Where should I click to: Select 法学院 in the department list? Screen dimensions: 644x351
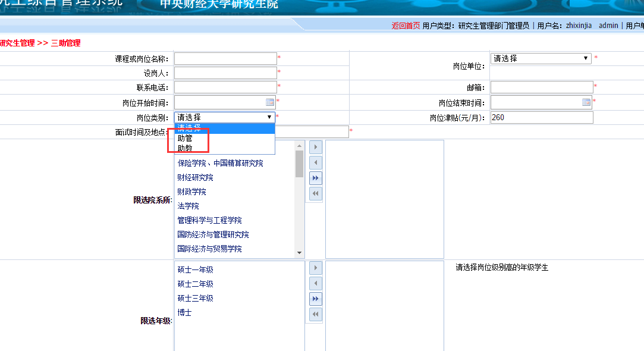189,206
